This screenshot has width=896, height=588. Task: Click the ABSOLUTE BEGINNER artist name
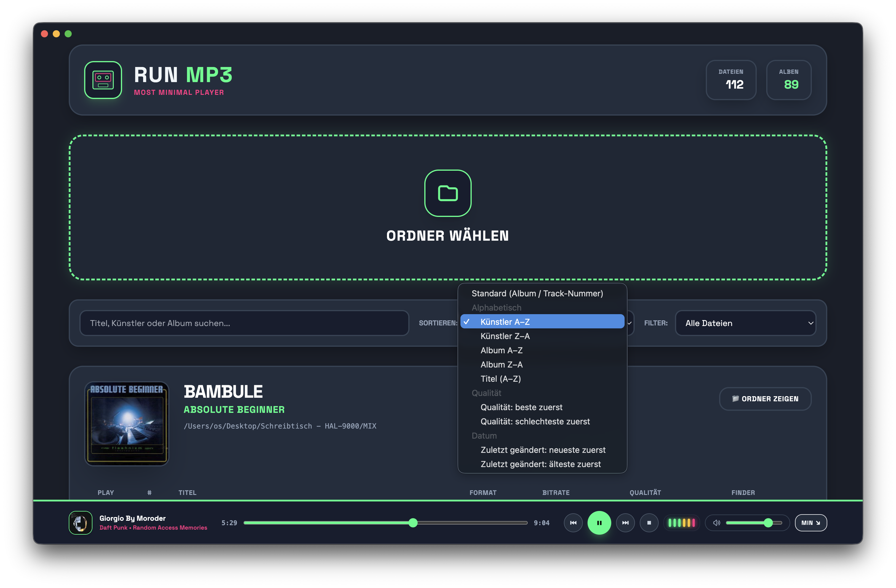tap(234, 410)
